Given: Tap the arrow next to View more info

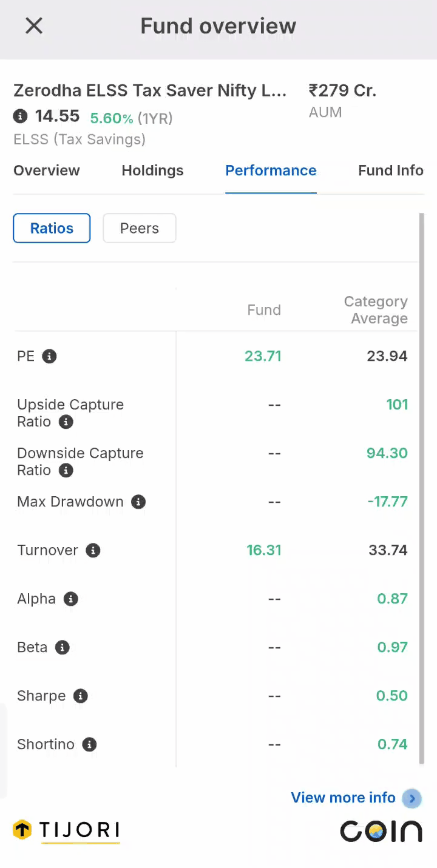Looking at the screenshot, I should coord(412,798).
